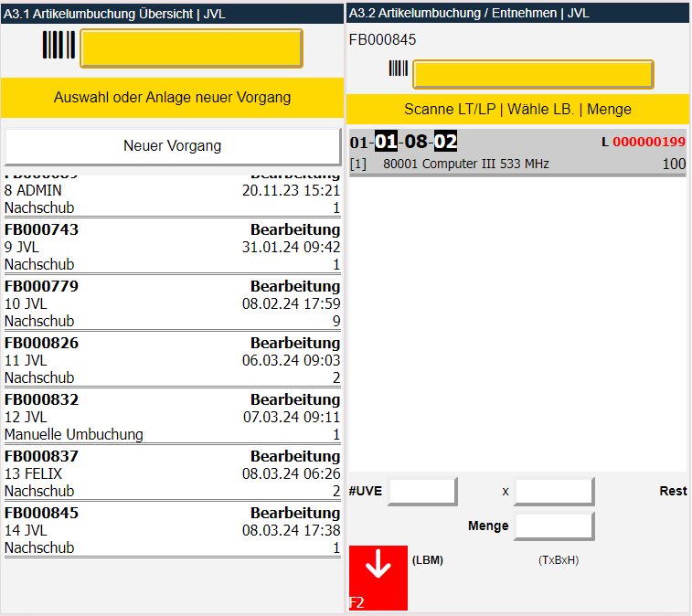The image size is (692, 616).
Task: Select process FB000845 from the list
Action: click(x=172, y=530)
